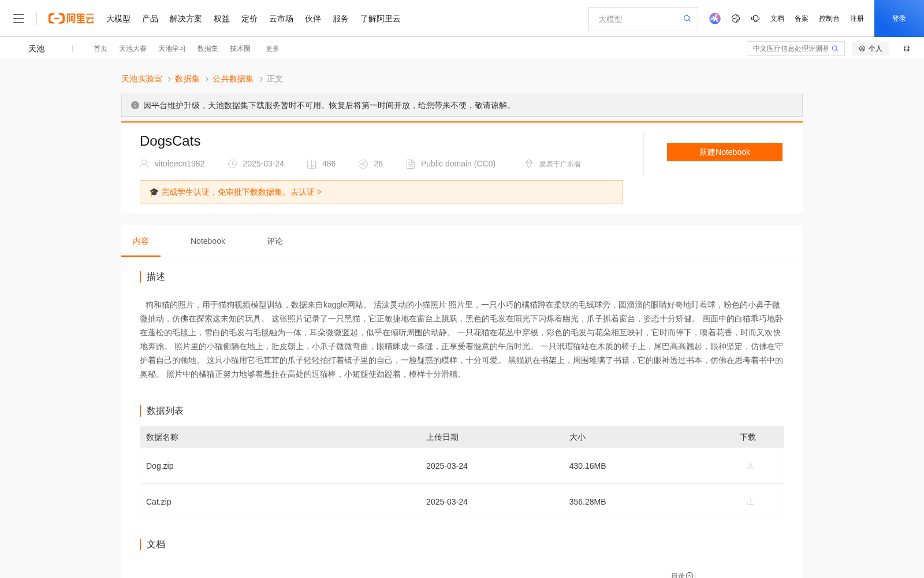Click the search magnifier in top search box

(x=687, y=18)
